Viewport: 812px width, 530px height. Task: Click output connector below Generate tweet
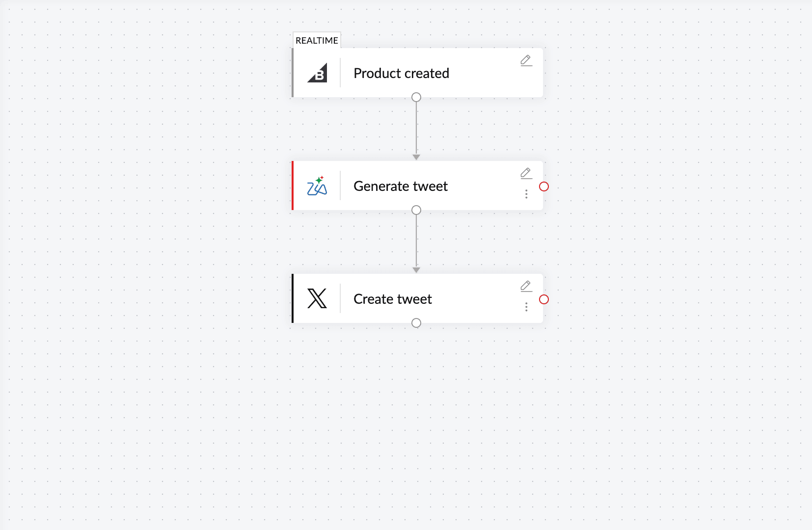click(416, 210)
